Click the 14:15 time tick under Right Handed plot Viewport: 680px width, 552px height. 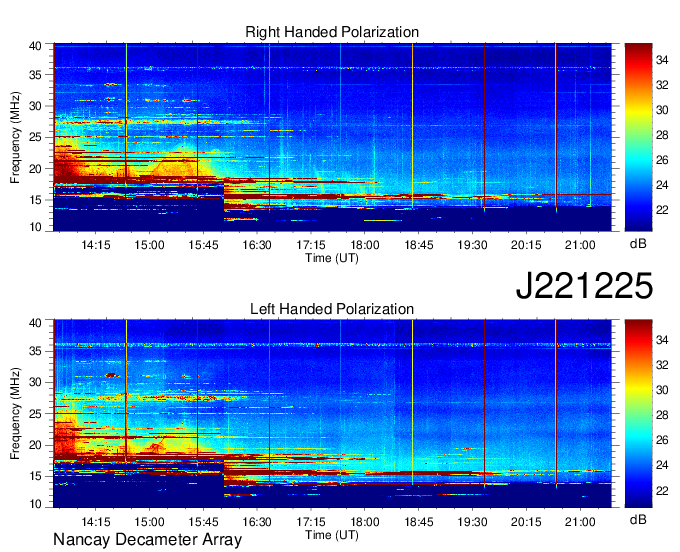pos(95,245)
